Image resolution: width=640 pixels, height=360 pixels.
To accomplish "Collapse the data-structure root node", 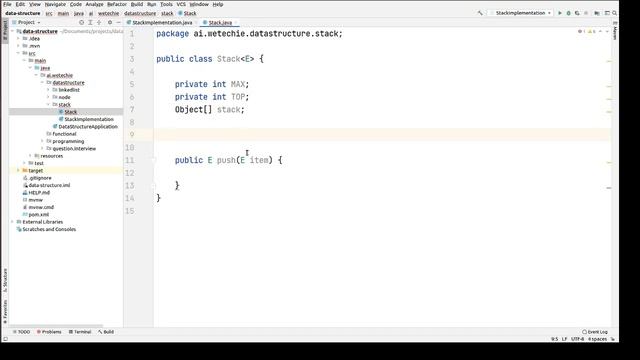I will 13,31.
